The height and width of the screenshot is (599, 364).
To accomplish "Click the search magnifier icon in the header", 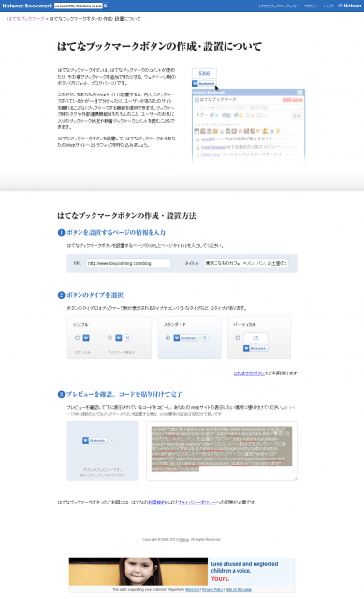I will click(106, 6).
